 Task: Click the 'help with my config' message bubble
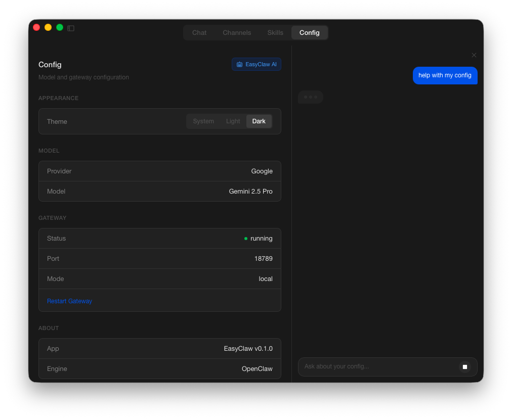[445, 75]
